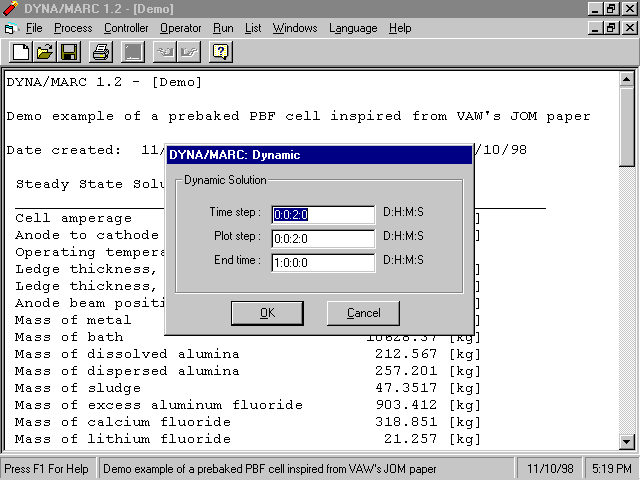Image resolution: width=640 pixels, height=480 pixels.
Task: Save using the floppy disk icon
Action: point(69,52)
